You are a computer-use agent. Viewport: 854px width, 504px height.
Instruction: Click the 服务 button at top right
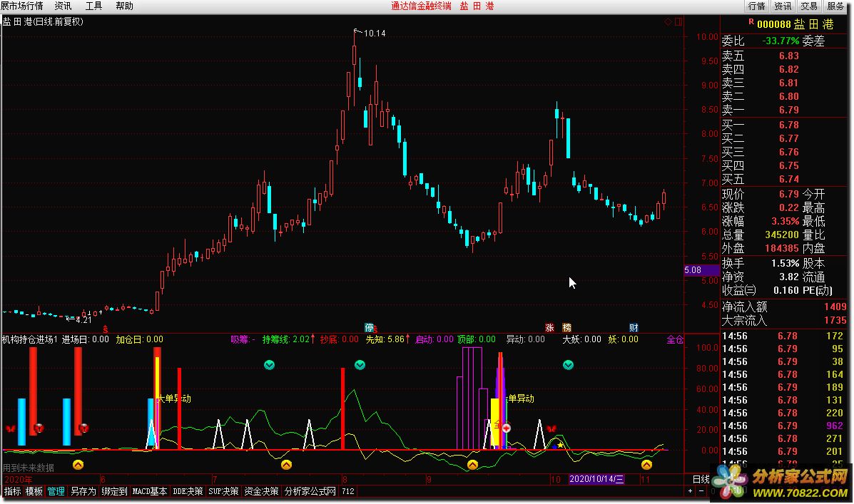coord(835,6)
